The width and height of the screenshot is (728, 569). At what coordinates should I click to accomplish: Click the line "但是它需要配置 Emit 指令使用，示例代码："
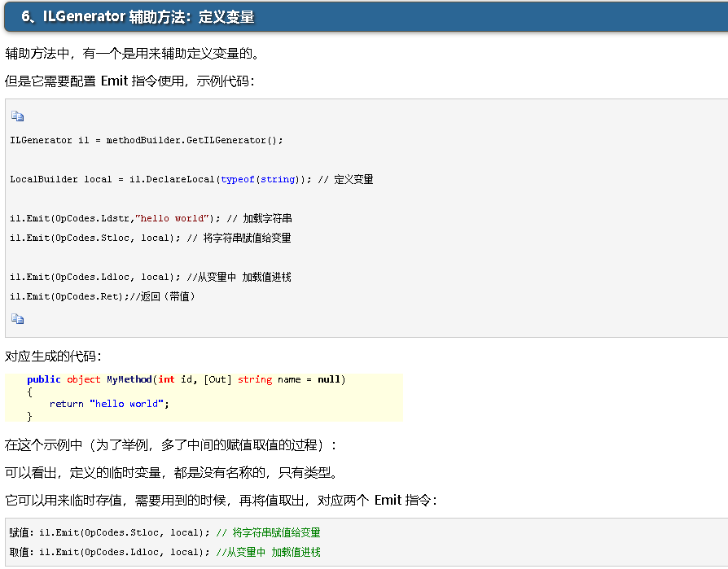coord(129,81)
